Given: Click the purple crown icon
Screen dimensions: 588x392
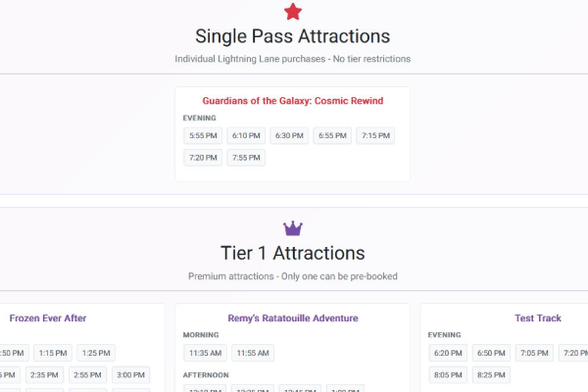Looking at the screenshot, I should 293,227.
